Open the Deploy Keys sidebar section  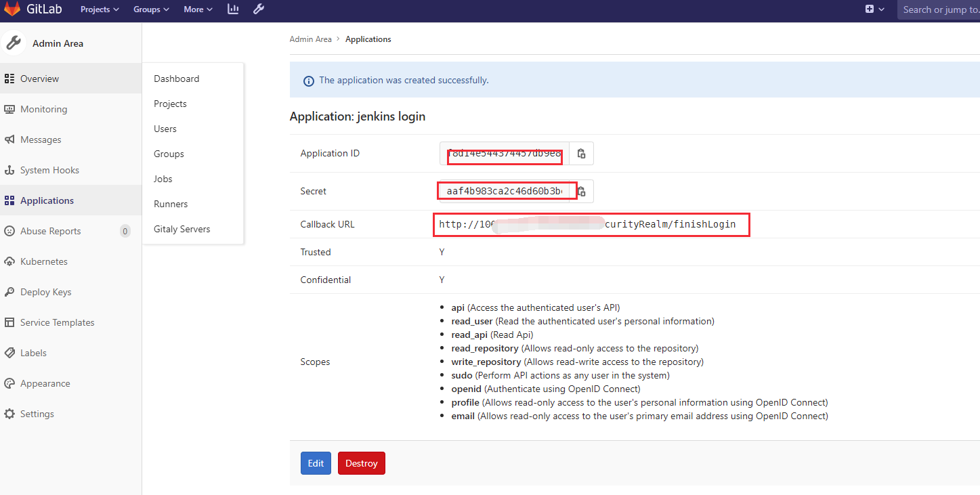[x=70, y=292]
